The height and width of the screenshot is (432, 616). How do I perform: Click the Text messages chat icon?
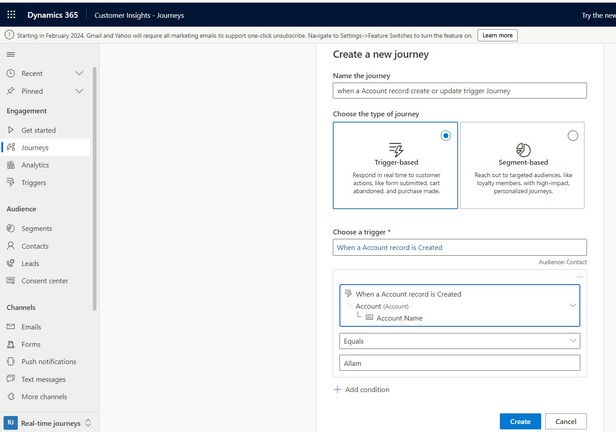coord(11,379)
